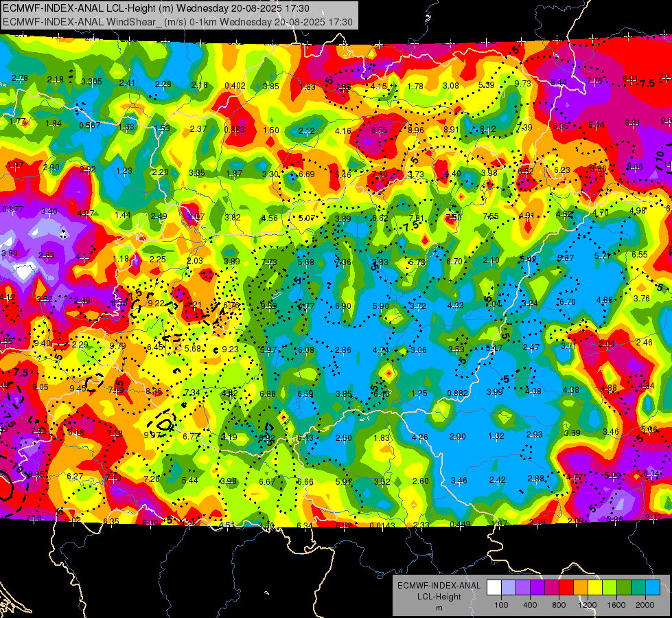Click the wind shear value 0.402

(x=235, y=86)
